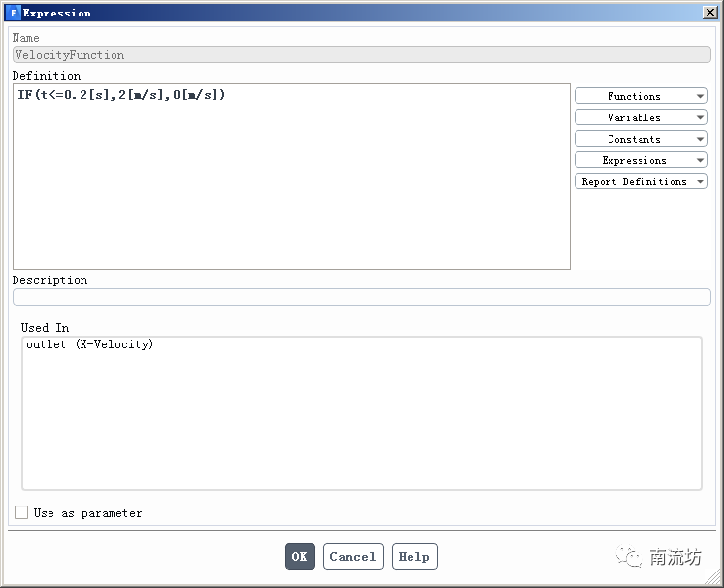724x588 pixels.
Task: Click the Description label
Action: click(x=49, y=280)
